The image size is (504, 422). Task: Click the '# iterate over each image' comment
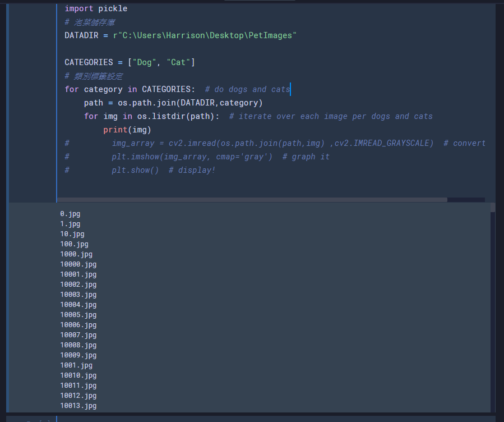pos(331,116)
